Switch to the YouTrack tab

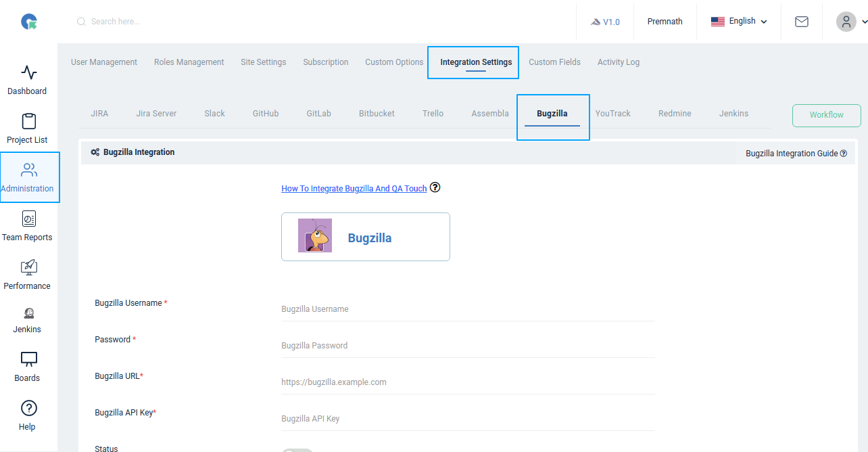(x=612, y=113)
